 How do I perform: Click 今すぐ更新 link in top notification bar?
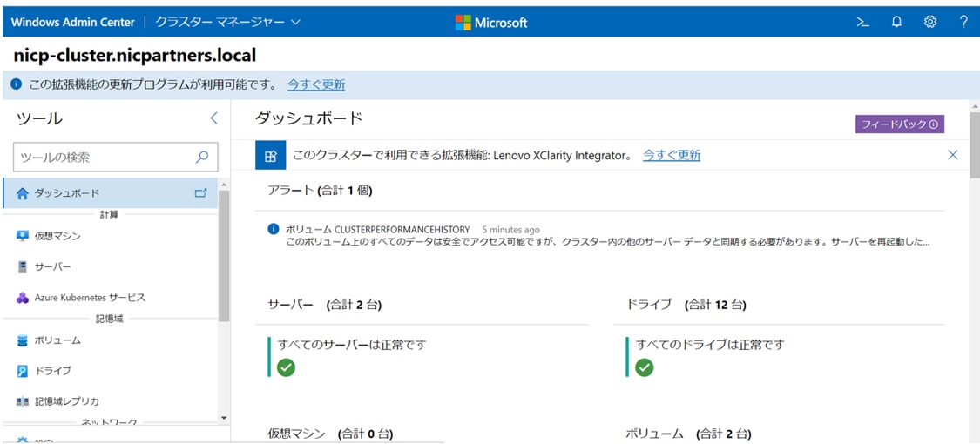[x=316, y=84]
